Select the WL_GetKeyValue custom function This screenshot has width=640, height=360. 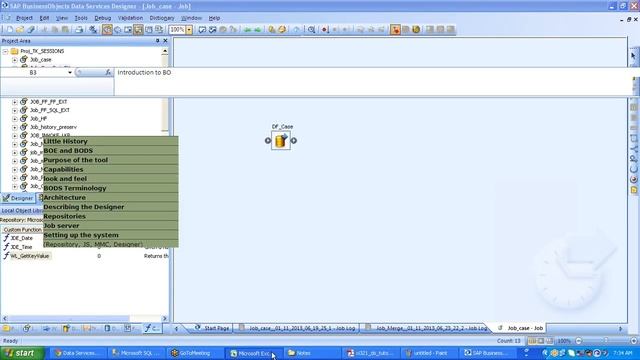tap(29, 256)
